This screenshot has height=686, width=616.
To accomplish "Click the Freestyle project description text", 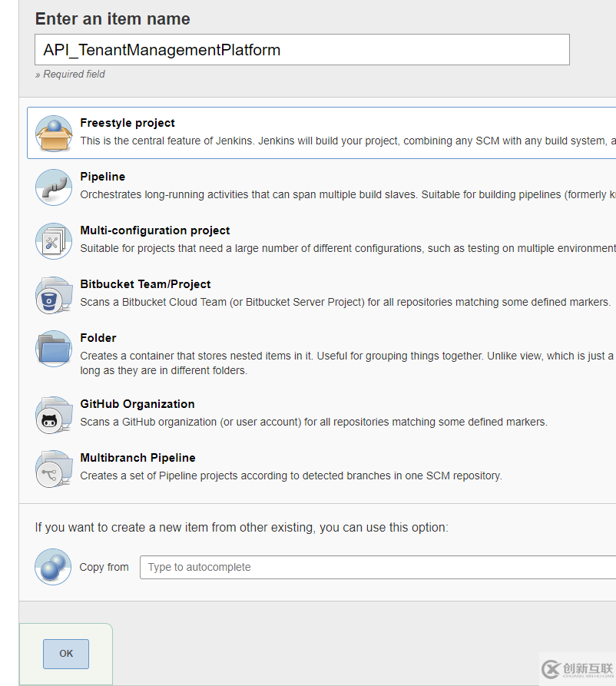I will coord(348,141).
